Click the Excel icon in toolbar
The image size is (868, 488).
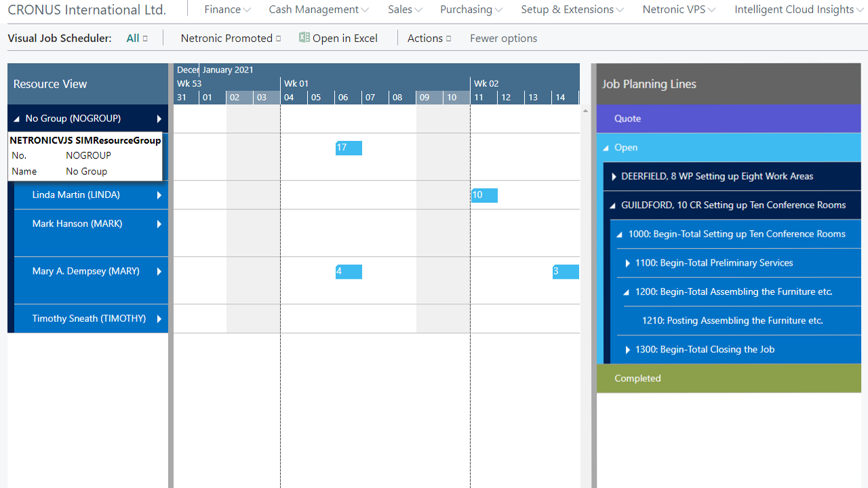304,38
